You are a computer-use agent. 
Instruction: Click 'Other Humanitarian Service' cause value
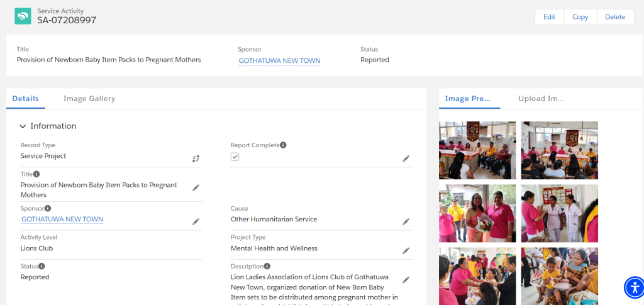coord(274,219)
